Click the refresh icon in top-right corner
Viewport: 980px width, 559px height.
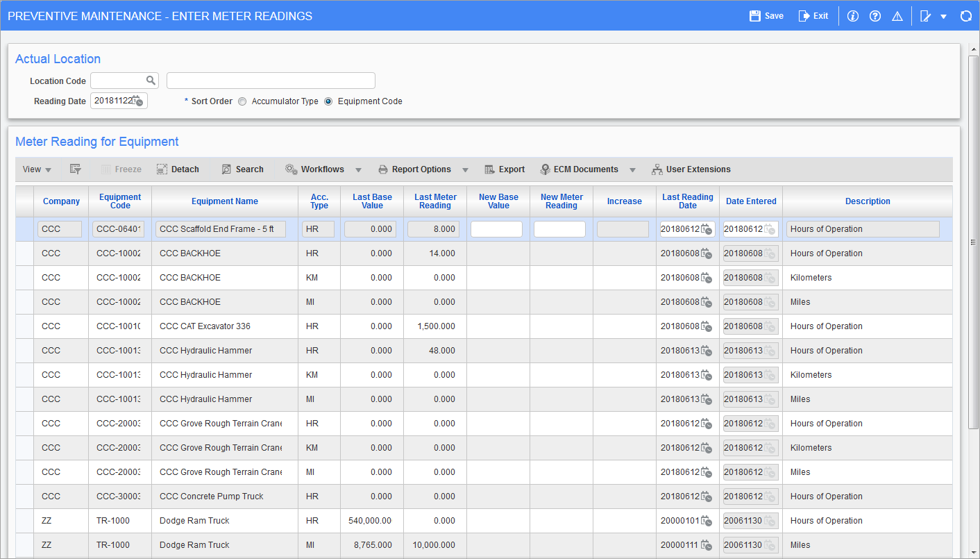(x=965, y=16)
